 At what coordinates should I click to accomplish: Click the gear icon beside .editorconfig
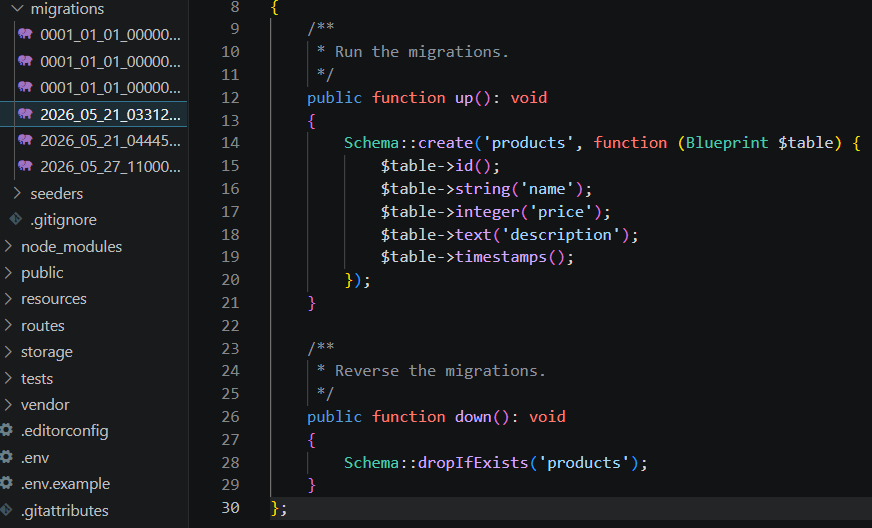[6, 430]
